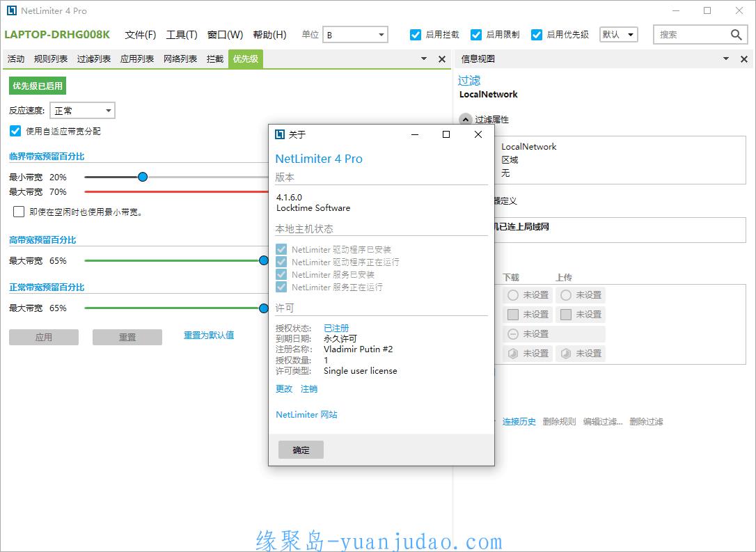
Task: Open the NetLimiter 网站 link
Action: [306, 415]
